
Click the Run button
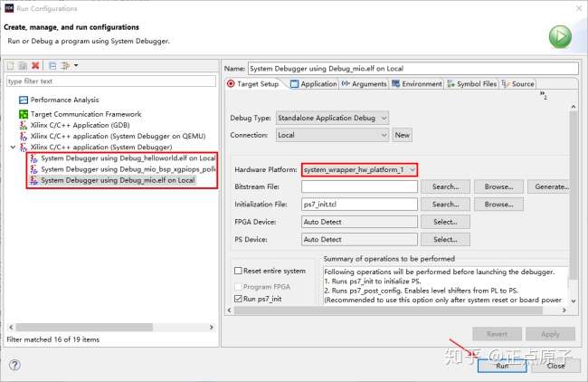pyautogui.click(x=502, y=366)
